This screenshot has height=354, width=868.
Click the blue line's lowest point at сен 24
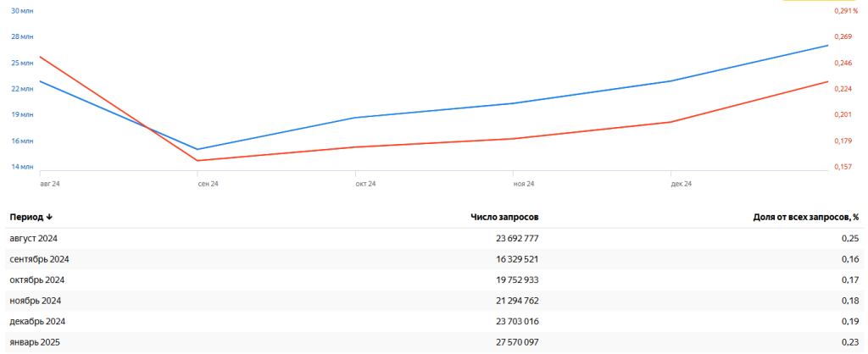coord(198,149)
